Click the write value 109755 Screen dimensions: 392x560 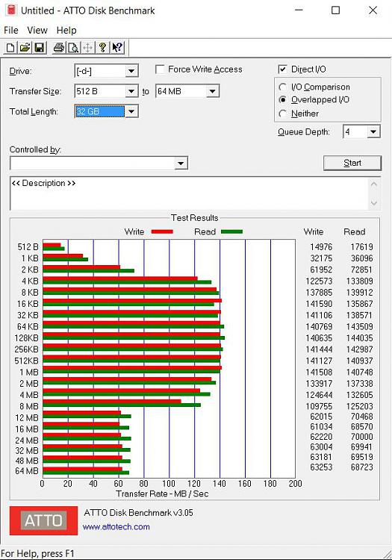(319, 406)
